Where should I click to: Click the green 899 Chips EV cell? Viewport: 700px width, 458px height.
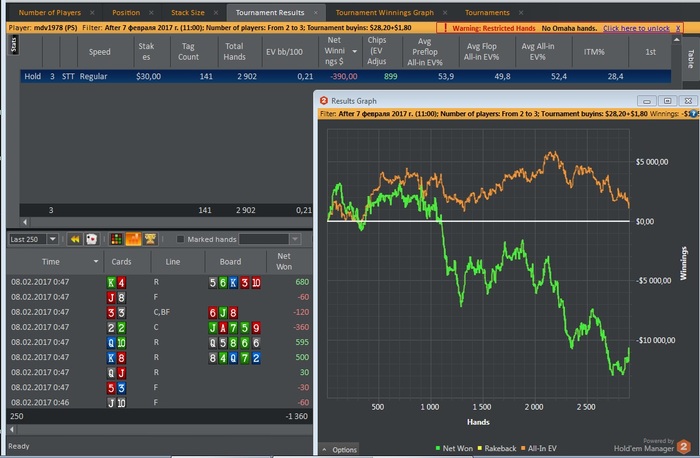(390, 76)
